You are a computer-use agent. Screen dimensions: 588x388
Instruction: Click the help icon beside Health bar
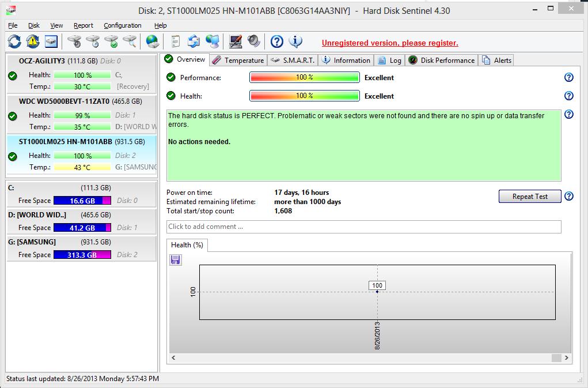pos(568,96)
